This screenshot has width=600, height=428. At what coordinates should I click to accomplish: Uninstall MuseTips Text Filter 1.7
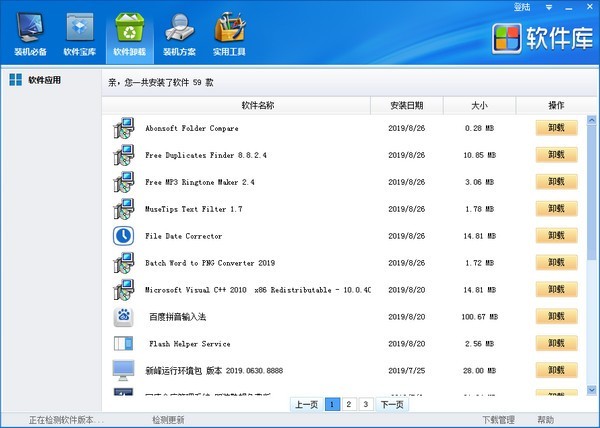[x=556, y=208]
